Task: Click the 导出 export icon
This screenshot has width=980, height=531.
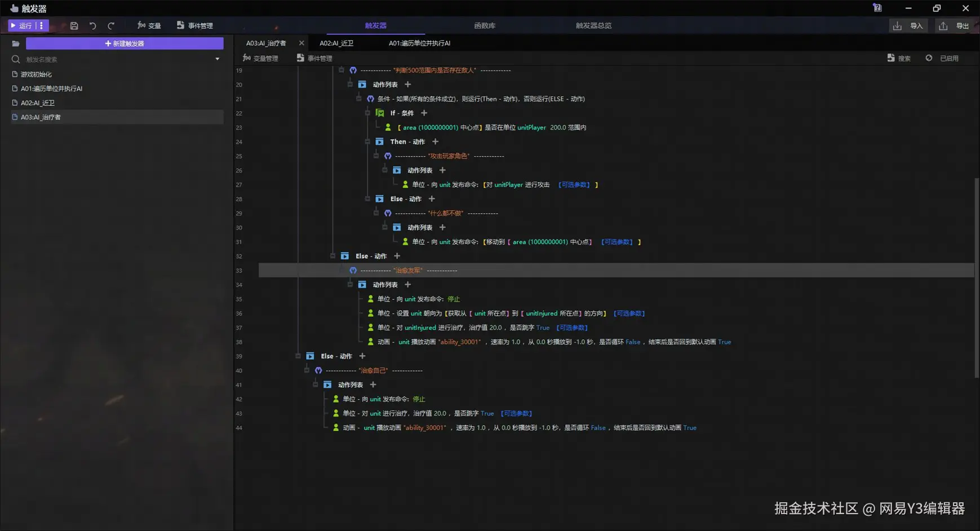Action: pos(943,26)
